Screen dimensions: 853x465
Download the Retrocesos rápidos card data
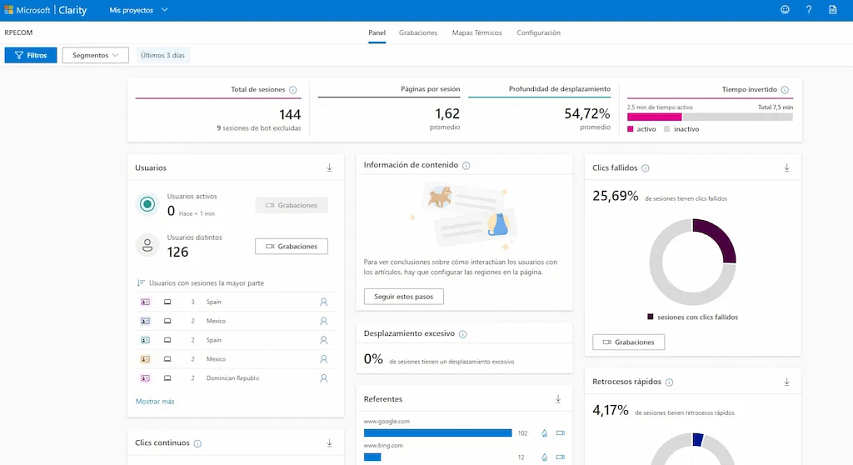point(787,382)
